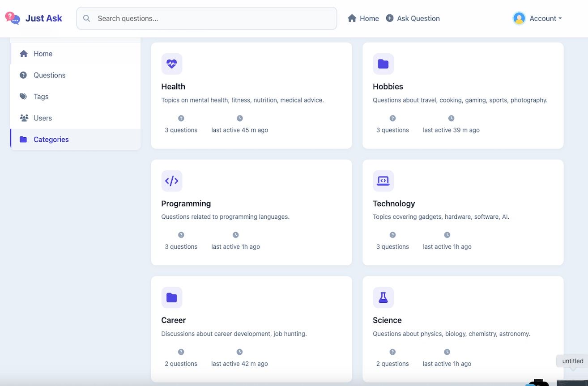This screenshot has width=588, height=386.
Task: Click the clock icon in Health card
Action: pos(240,119)
